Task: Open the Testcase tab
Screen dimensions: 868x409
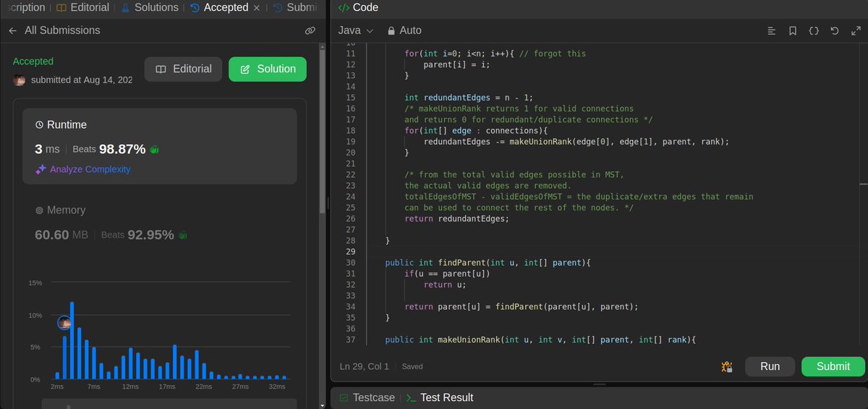Action: (x=367, y=397)
